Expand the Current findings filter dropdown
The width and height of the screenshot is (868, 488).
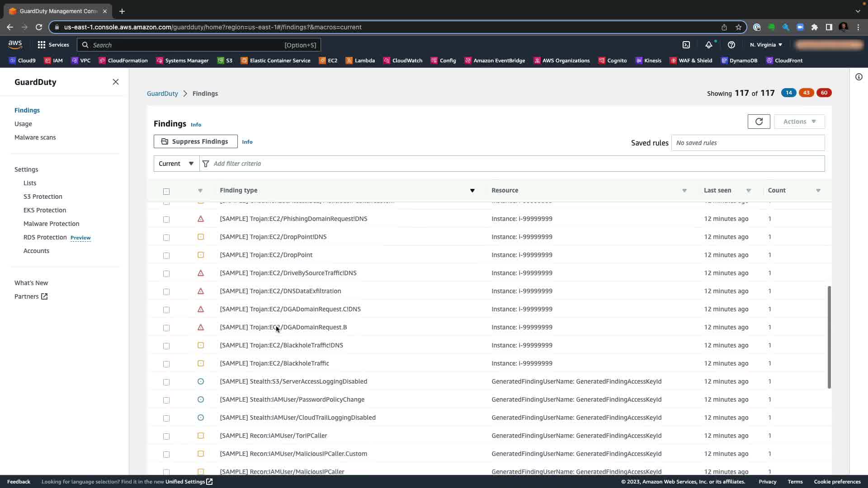point(176,164)
